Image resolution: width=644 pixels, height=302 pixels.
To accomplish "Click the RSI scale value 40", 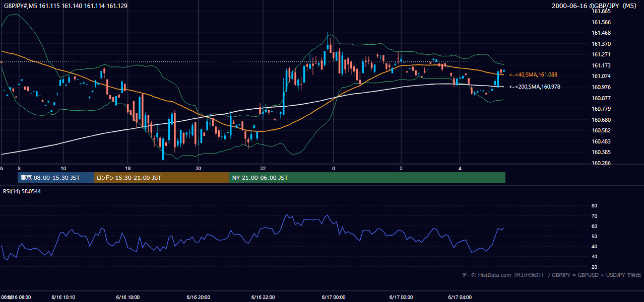I will 594,246.
